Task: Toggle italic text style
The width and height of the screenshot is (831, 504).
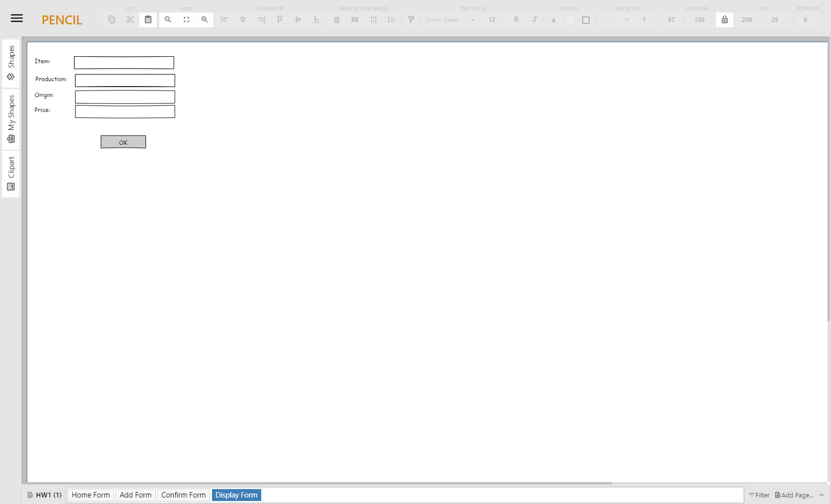Action: 534,20
